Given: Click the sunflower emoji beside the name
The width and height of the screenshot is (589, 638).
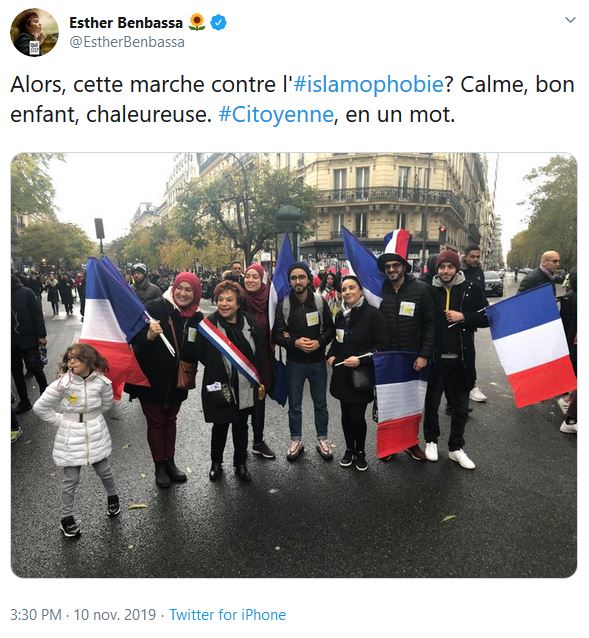Looking at the screenshot, I should pyautogui.click(x=197, y=22).
